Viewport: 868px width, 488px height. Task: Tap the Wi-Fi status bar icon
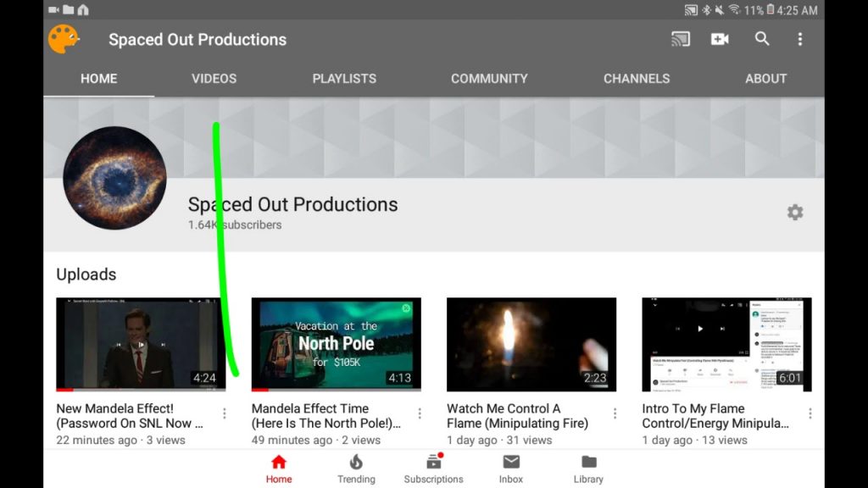point(734,9)
